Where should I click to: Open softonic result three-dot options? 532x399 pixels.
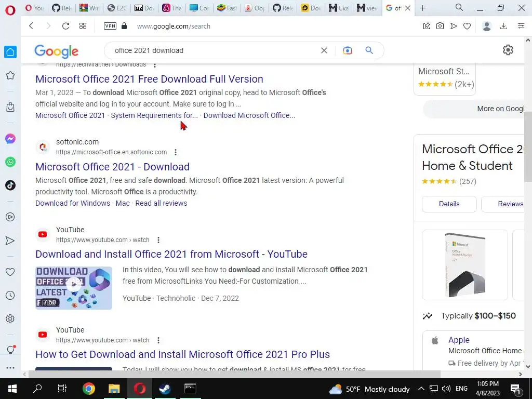pos(176,152)
